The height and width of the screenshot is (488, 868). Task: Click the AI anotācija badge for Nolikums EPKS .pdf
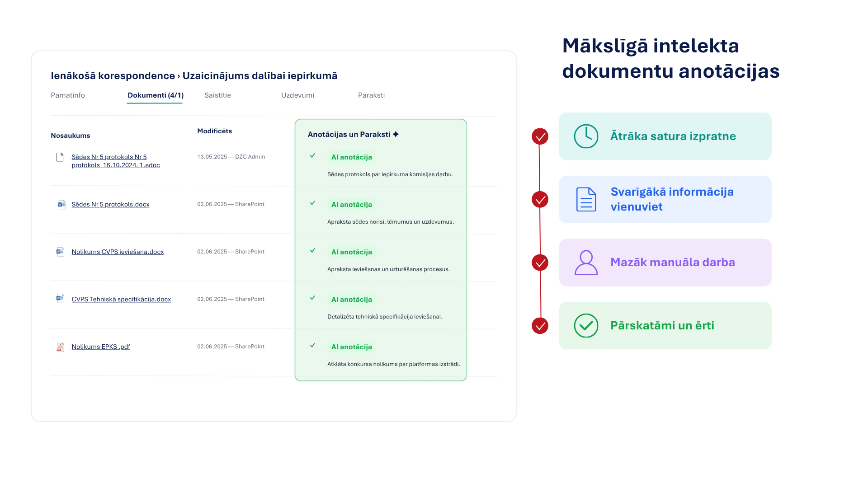(352, 347)
